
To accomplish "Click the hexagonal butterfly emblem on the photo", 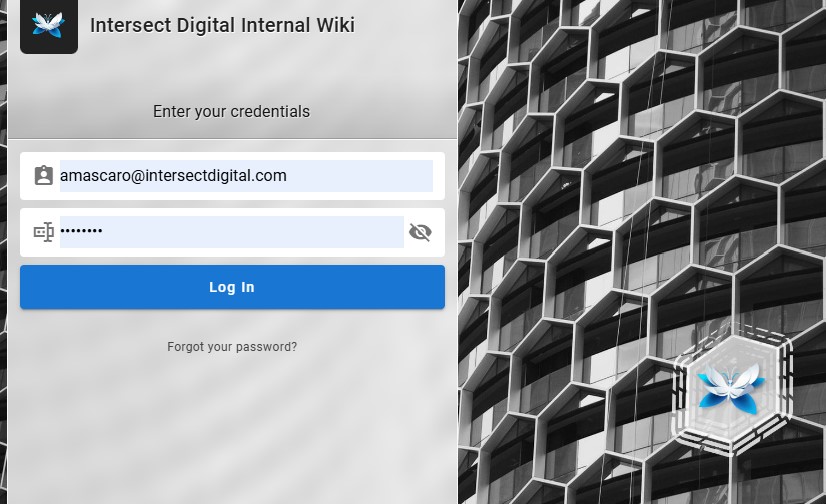I will (733, 386).
